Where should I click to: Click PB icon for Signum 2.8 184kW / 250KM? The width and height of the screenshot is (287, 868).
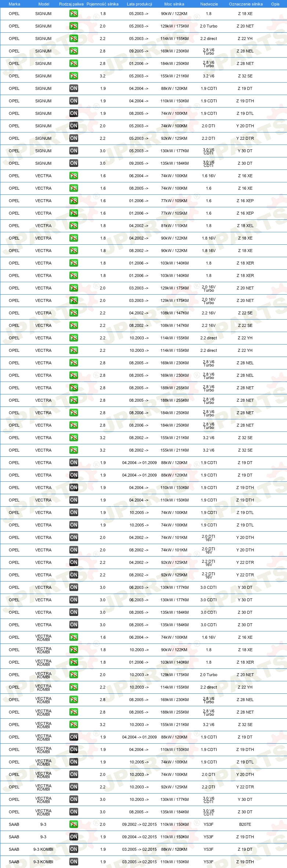[73, 63]
